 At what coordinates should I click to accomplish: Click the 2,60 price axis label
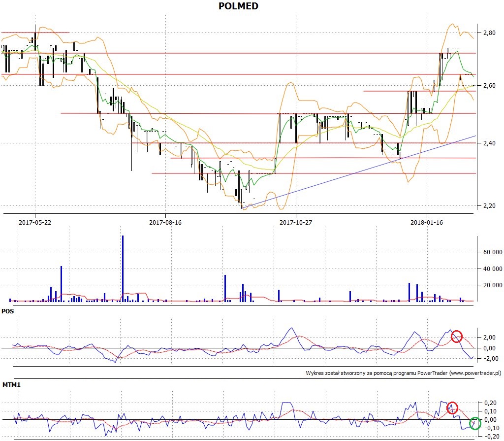[489, 85]
